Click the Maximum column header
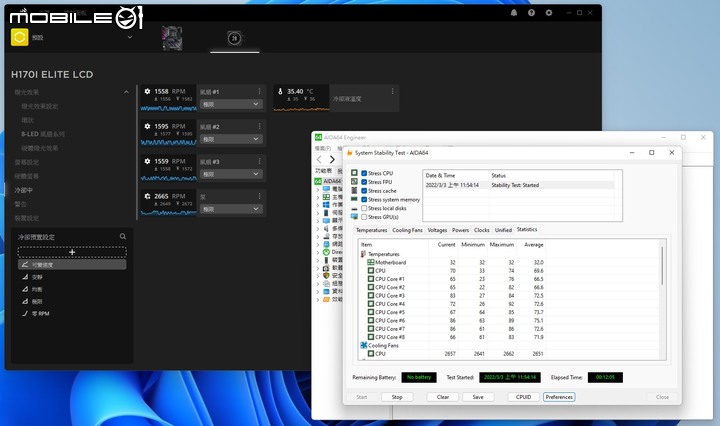Viewport: 720px width, 426px height. point(501,245)
